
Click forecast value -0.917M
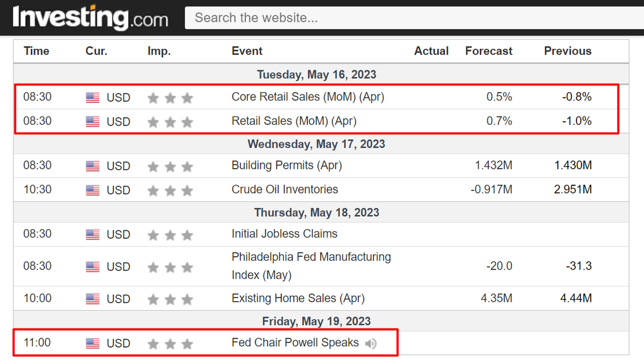tap(491, 189)
